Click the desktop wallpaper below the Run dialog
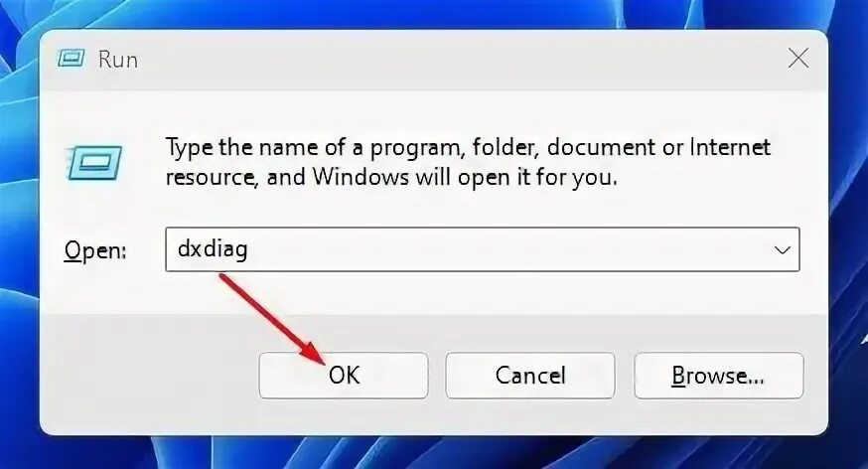This screenshot has height=469, width=868. click(x=434, y=453)
